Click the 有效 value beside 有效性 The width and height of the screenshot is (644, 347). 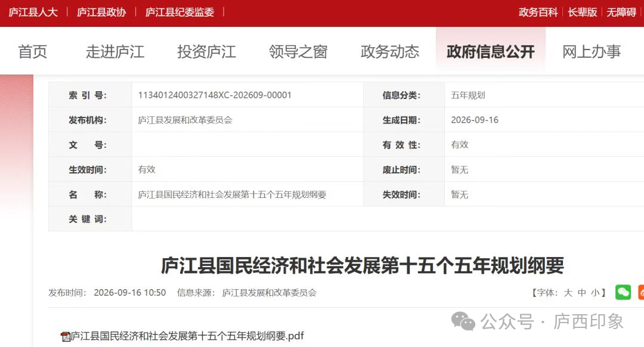pyautogui.click(x=460, y=144)
